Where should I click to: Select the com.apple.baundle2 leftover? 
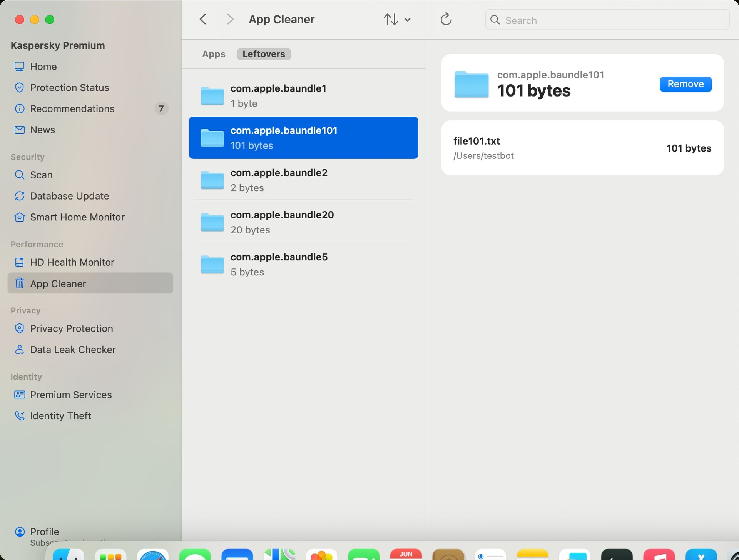(303, 180)
